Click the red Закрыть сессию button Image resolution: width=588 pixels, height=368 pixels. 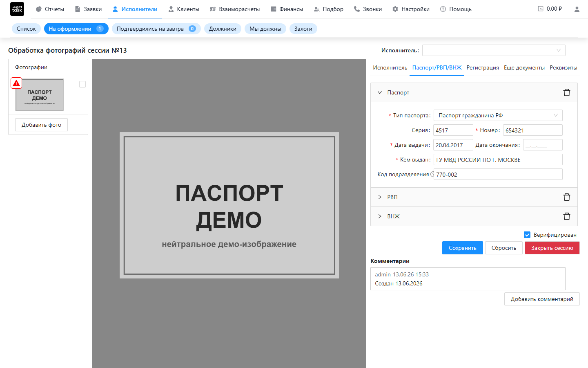tap(552, 248)
